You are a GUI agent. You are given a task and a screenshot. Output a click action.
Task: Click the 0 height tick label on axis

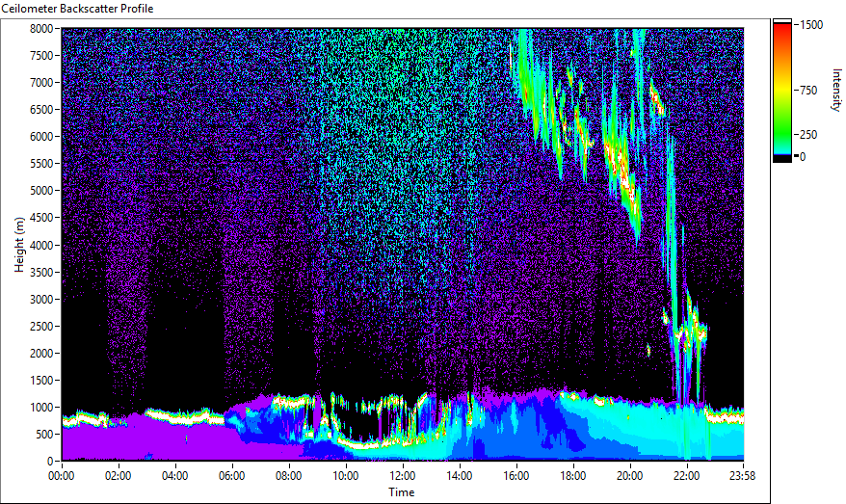click(x=50, y=462)
